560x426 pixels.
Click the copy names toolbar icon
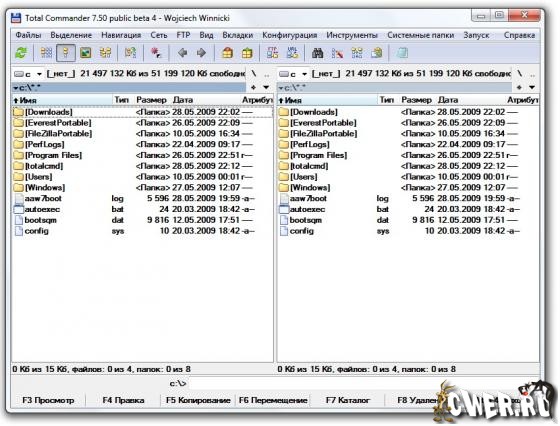click(x=376, y=53)
